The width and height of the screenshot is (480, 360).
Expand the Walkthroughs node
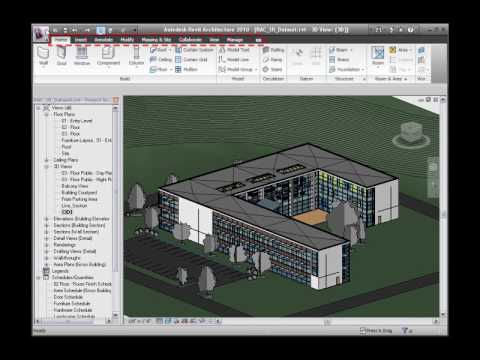click(46, 258)
